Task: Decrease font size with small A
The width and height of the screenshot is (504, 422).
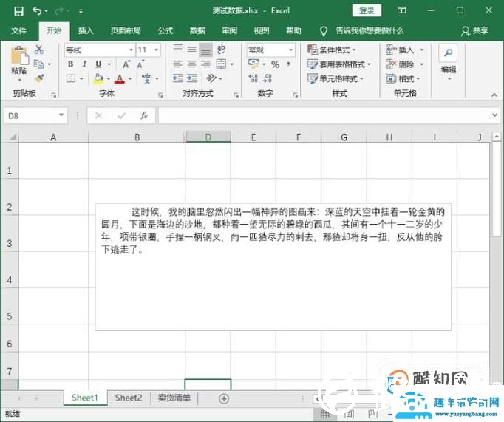Action: 140,64
